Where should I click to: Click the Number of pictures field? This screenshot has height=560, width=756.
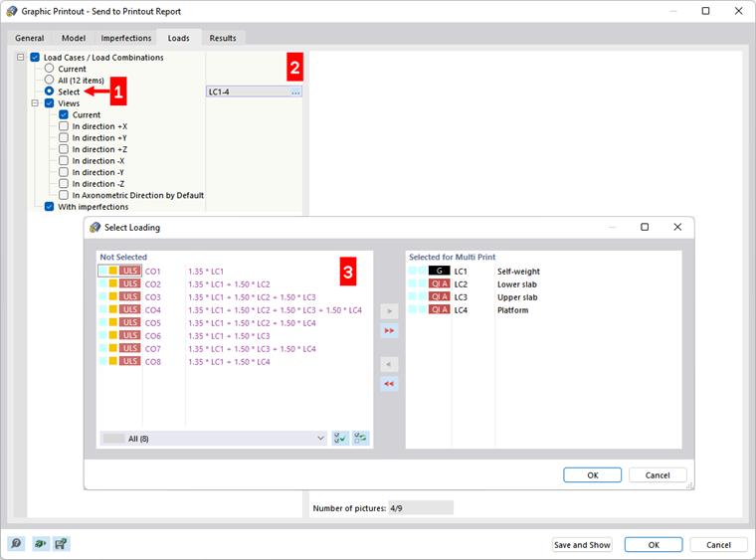(x=421, y=508)
